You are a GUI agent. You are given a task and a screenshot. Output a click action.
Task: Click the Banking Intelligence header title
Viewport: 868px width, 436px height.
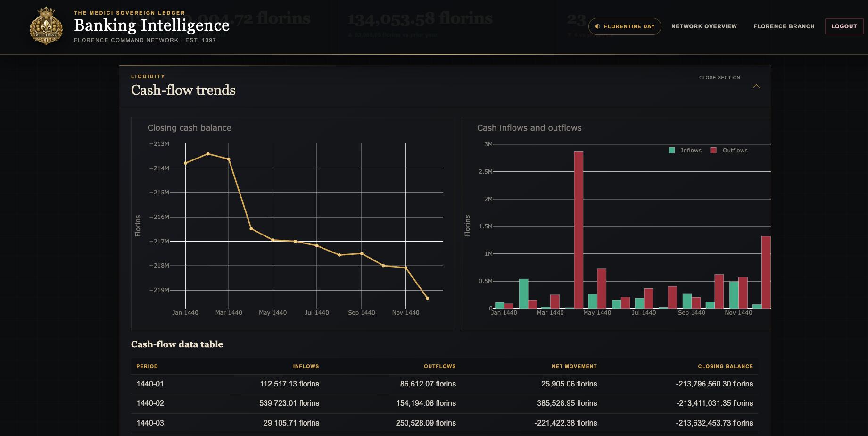pyautogui.click(x=152, y=25)
